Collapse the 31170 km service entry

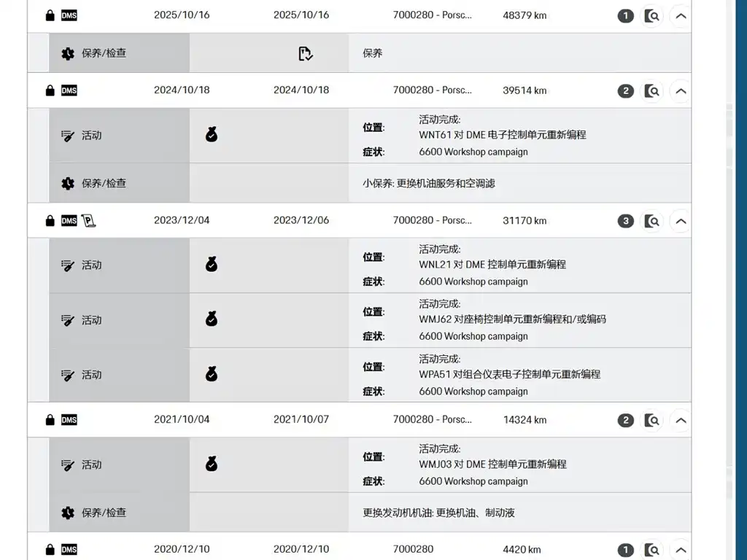click(x=681, y=221)
